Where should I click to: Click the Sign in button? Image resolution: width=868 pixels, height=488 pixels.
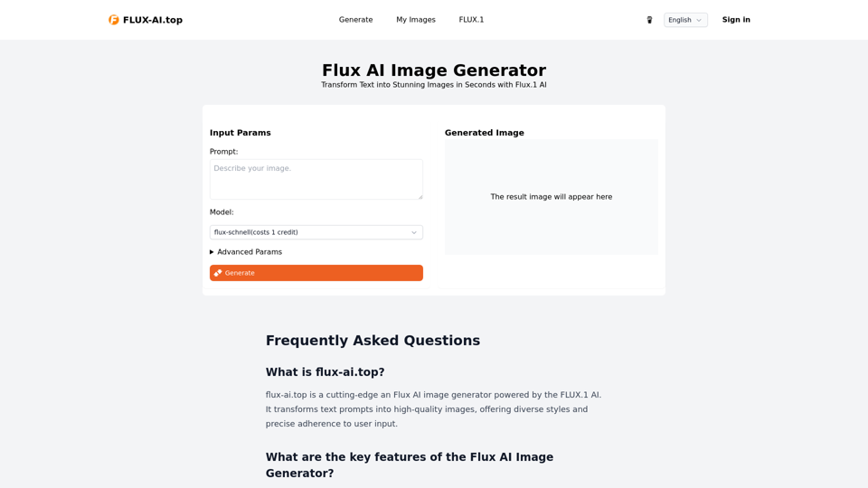tap(736, 20)
